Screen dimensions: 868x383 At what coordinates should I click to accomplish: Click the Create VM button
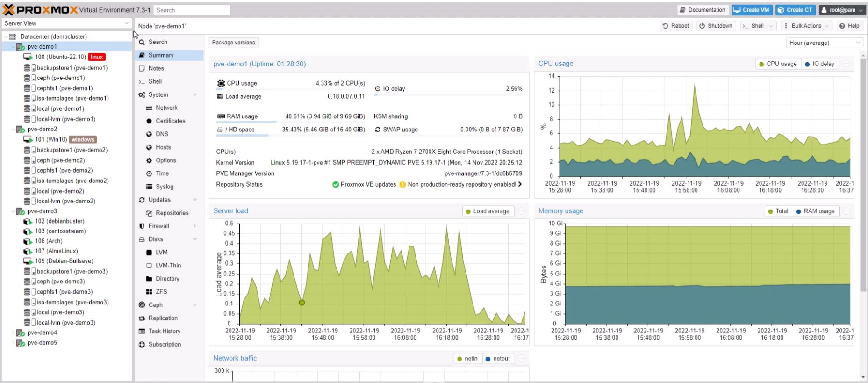pos(751,10)
